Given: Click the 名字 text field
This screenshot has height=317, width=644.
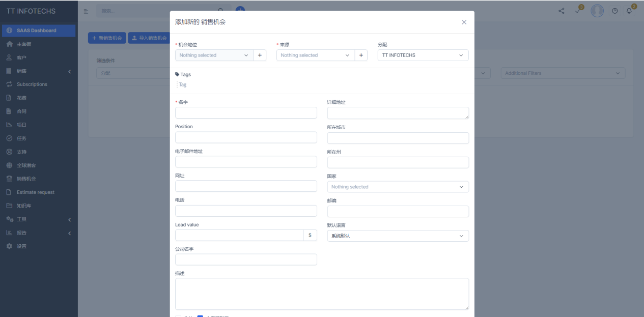Looking at the screenshot, I should (x=246, y=113).
